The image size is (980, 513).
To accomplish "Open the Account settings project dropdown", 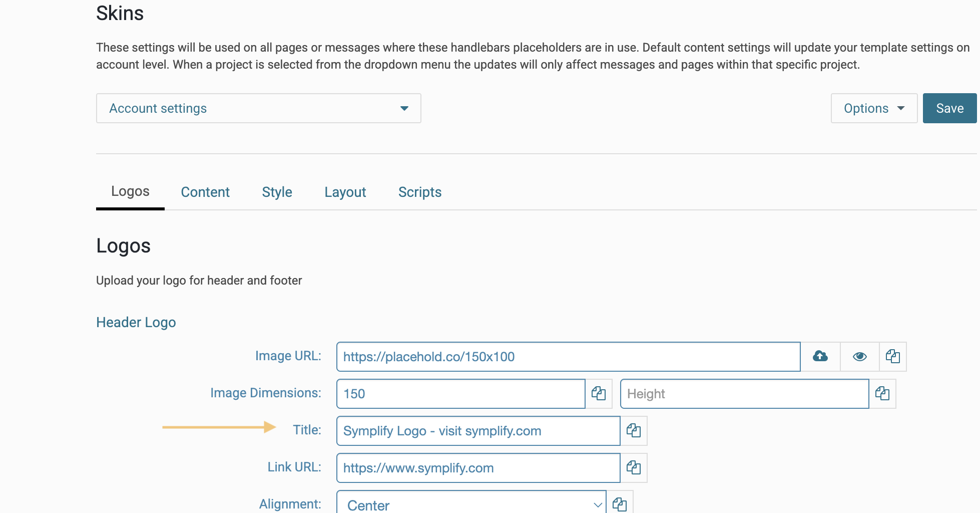I will [x=258, y=108].
